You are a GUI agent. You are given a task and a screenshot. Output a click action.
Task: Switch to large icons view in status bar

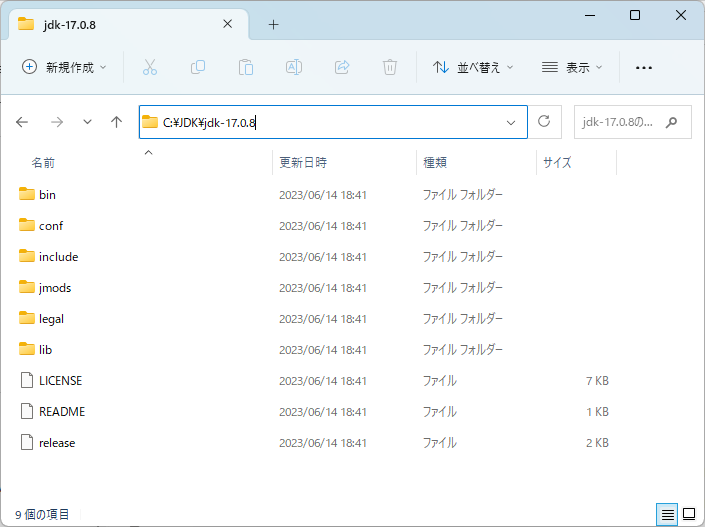pyautogui.click(x=689, y=514)
